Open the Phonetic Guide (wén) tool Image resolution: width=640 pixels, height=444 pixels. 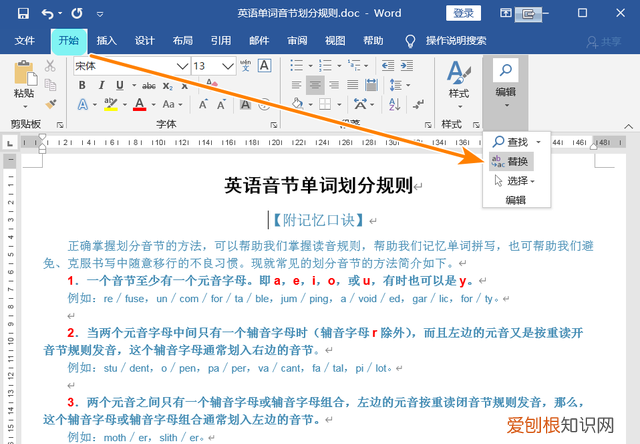245,66
